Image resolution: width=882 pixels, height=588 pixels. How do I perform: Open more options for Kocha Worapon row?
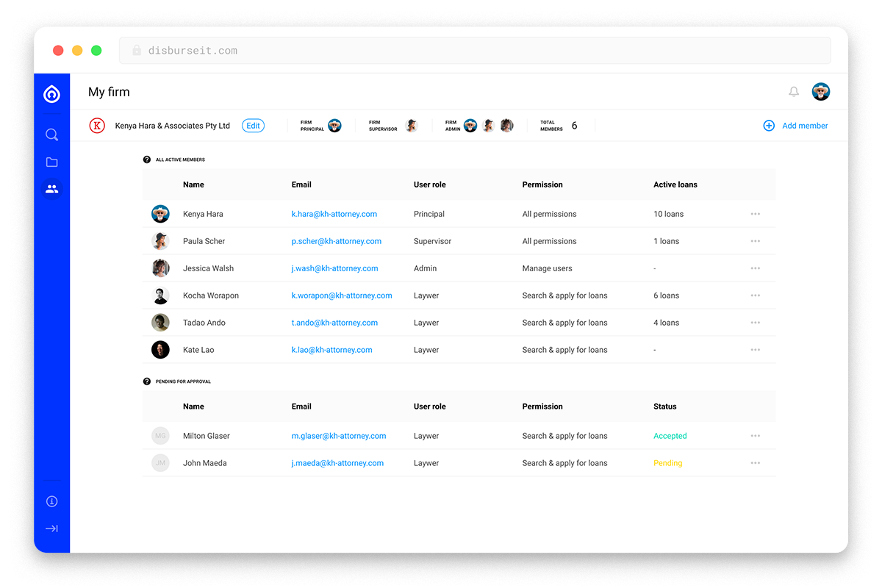point(755,295)
